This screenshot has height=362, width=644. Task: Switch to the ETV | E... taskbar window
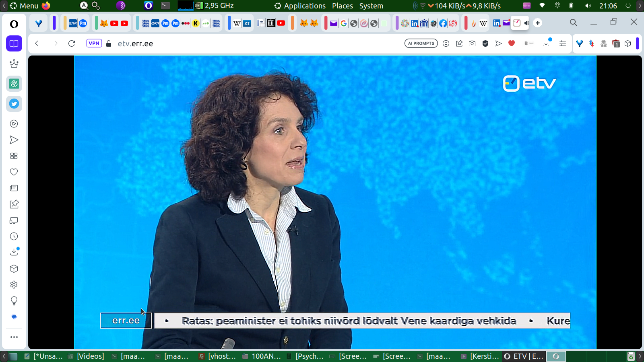pos(524,356)
